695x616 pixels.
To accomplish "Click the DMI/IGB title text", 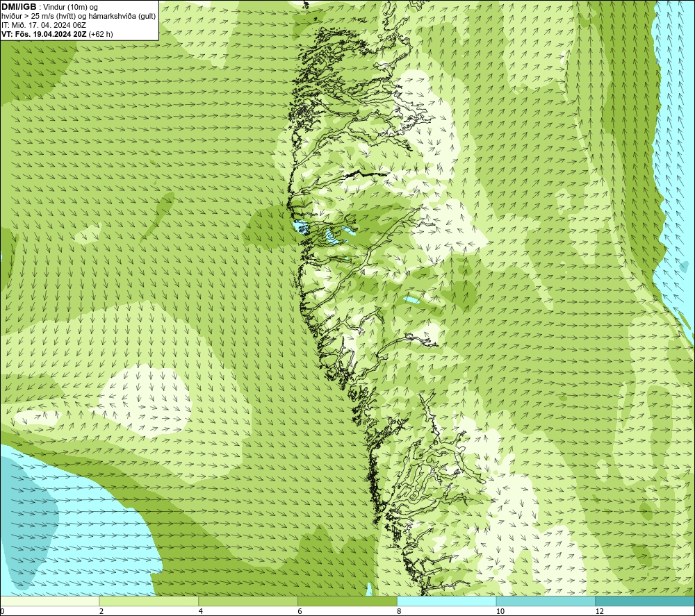I will pyautogui.click(x=19, y=7).
